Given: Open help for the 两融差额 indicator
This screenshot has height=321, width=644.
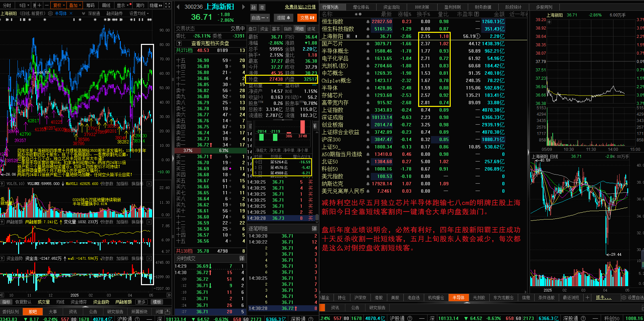Looking at the screenshot, I should pos(2,222).
